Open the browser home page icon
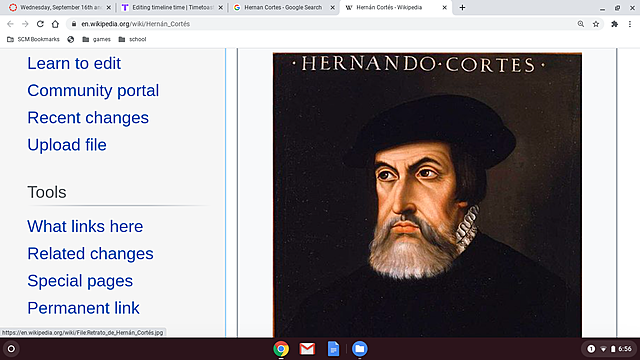Image resolution: width=640 pixels, height=360 pixels. click(x=55, y=24)
